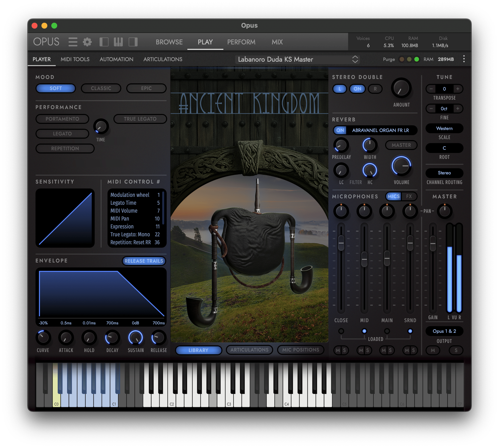Switch to the MIX page
The width and height of the screenshot is (499, 448).
(x=277, y=42)
